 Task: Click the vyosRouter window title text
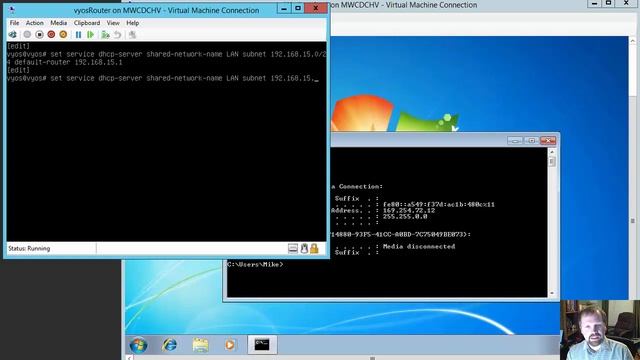[x=167, y=10]
